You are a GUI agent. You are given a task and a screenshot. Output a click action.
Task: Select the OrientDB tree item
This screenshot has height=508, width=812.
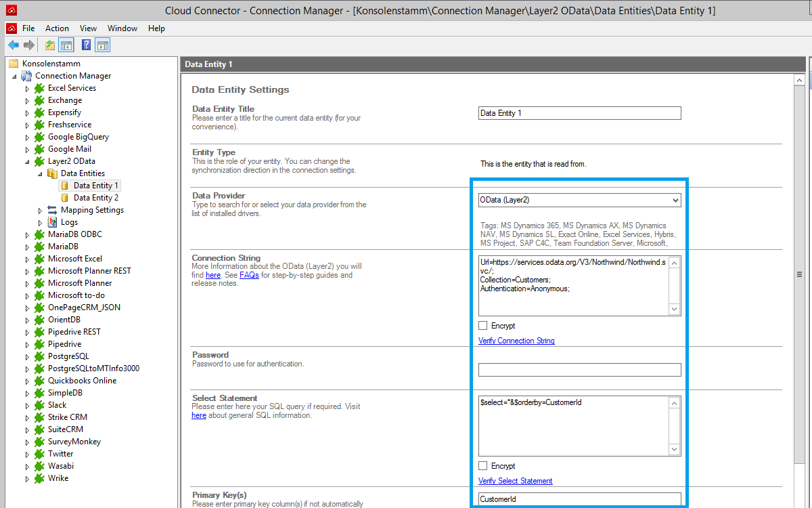tap(64, 320)
